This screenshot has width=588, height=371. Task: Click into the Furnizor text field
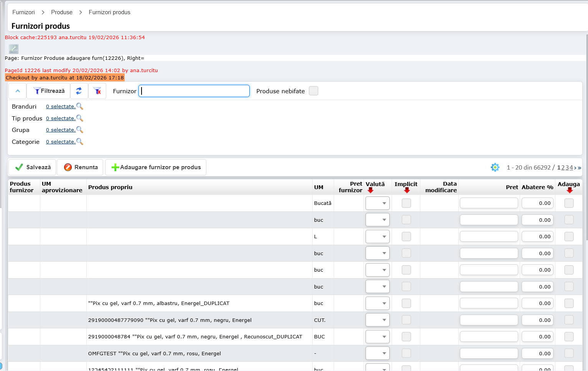tap(194, 91)
